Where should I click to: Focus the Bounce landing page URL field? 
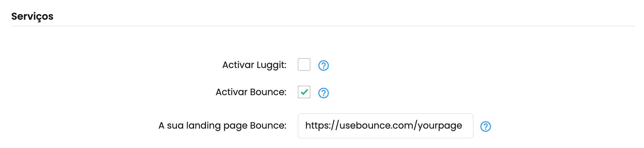click(x=385, y=126)
